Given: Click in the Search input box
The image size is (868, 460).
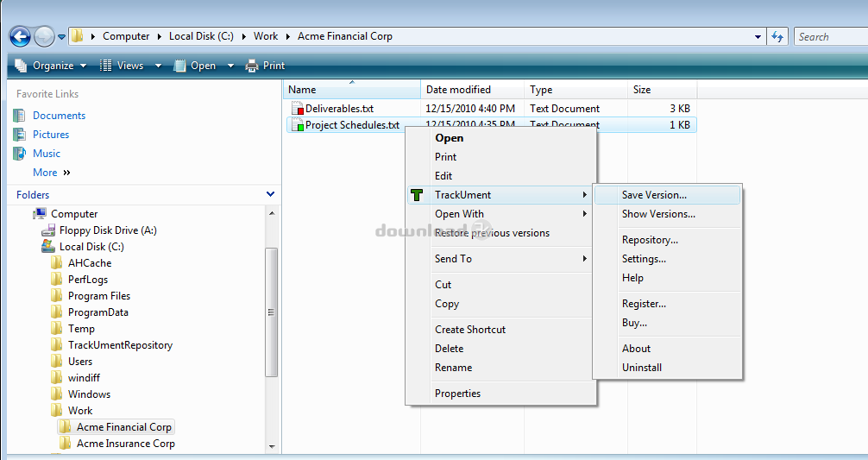Looking at the screenshot, I should click(x=830, y=37).
